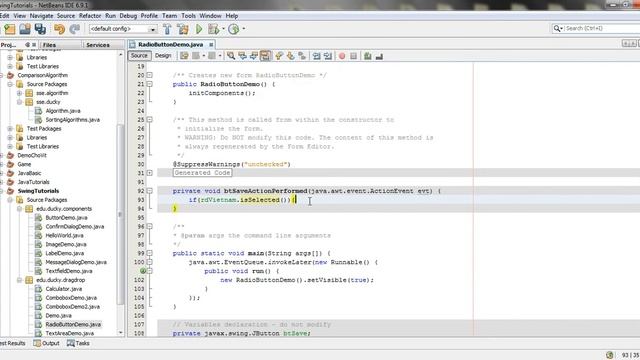The width and height of the screenshot is (640, 360).
Task: Click the Build Main Project hammer icon
Action: pyautogui.click(x=167, y=29)
